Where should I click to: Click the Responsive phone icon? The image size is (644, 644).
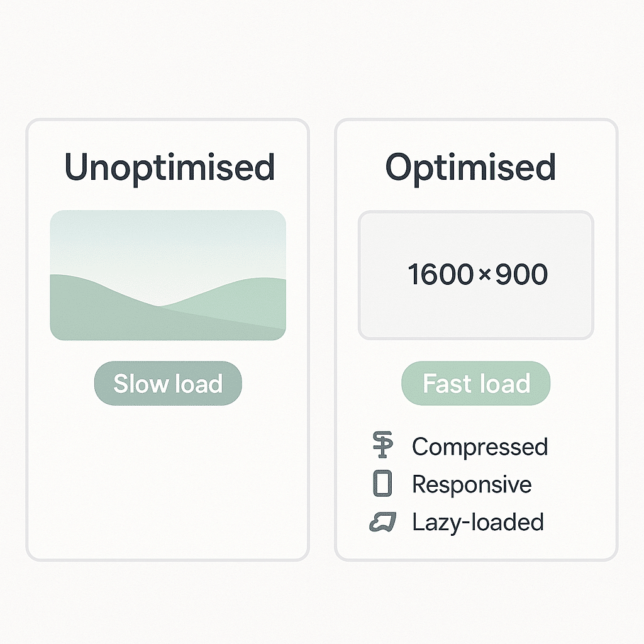[382, 484]
